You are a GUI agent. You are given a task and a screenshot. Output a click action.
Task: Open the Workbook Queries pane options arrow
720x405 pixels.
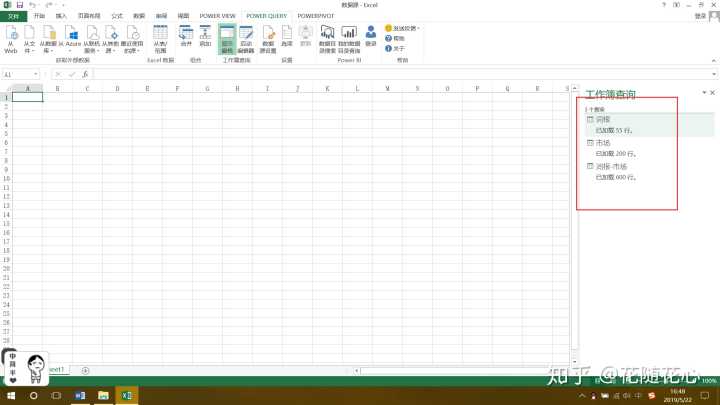pos(702,93)
